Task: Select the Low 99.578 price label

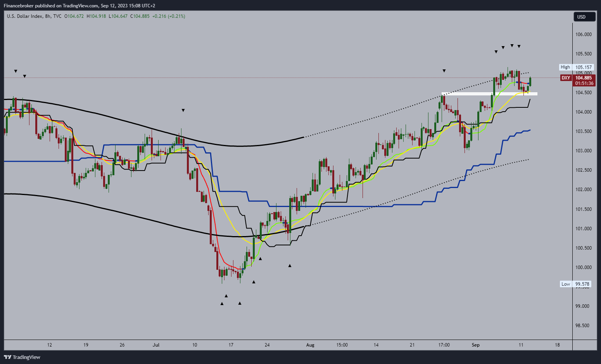Action: (575, 284)
